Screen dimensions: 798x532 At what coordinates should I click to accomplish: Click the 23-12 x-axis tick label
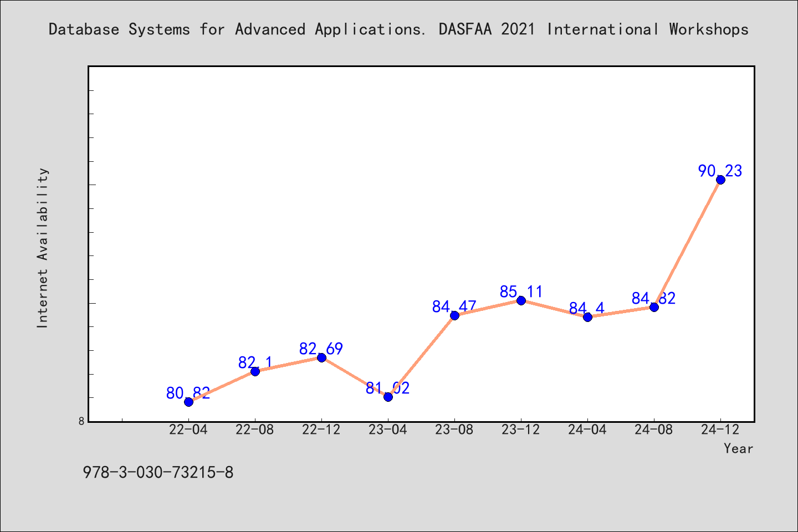coord(521,430)
